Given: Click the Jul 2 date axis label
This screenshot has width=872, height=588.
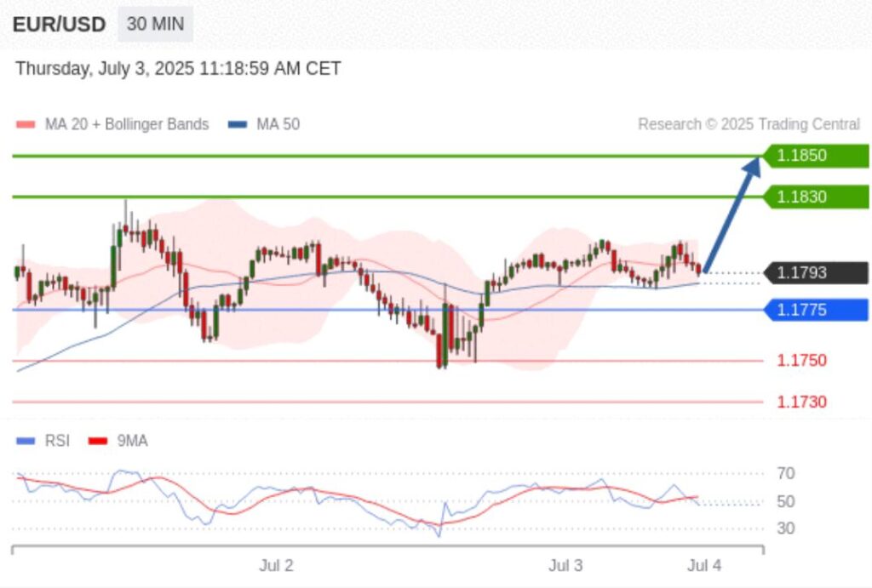Looking at the screenshot, I should click(276, 565).
